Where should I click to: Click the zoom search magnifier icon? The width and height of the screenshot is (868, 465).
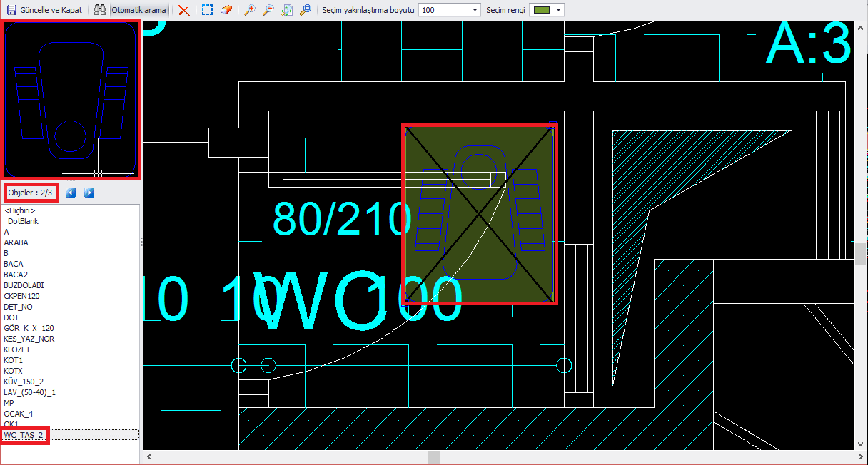306,10
